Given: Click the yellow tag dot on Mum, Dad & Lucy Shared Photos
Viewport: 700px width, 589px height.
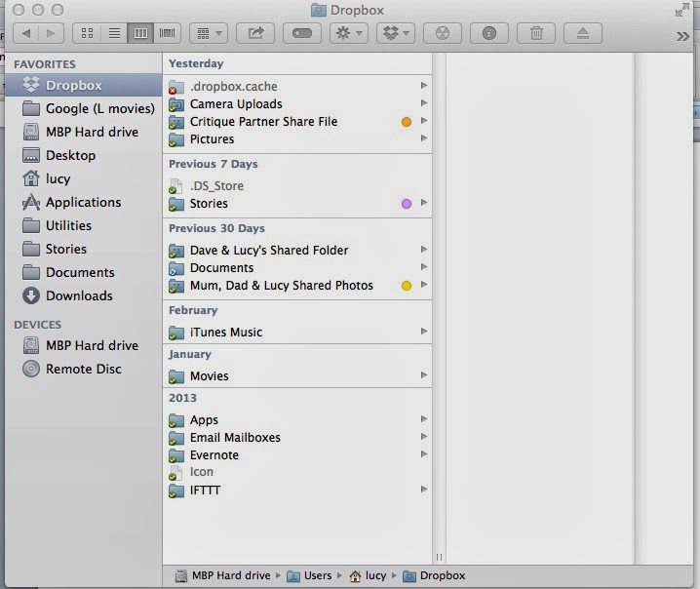Looking at the screenshot, I should coord(407,286).
